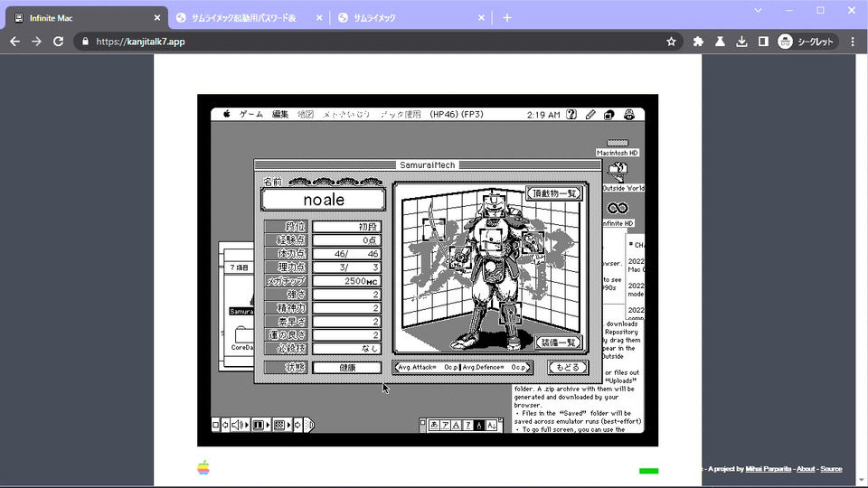Select half-width katakana input mode
This screenshot has height=488, width=868.
pos(467,425)
